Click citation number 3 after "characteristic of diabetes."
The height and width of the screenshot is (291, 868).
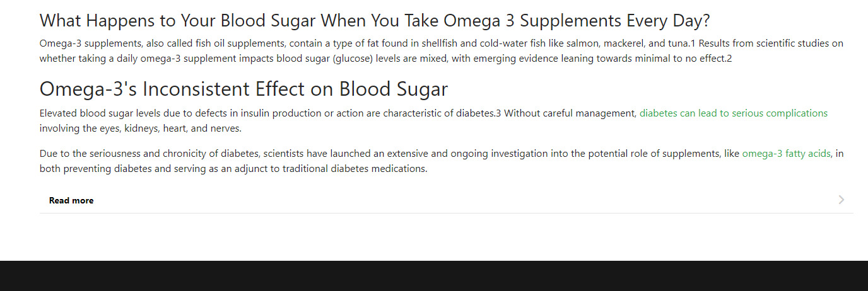[x=498, y=114]
